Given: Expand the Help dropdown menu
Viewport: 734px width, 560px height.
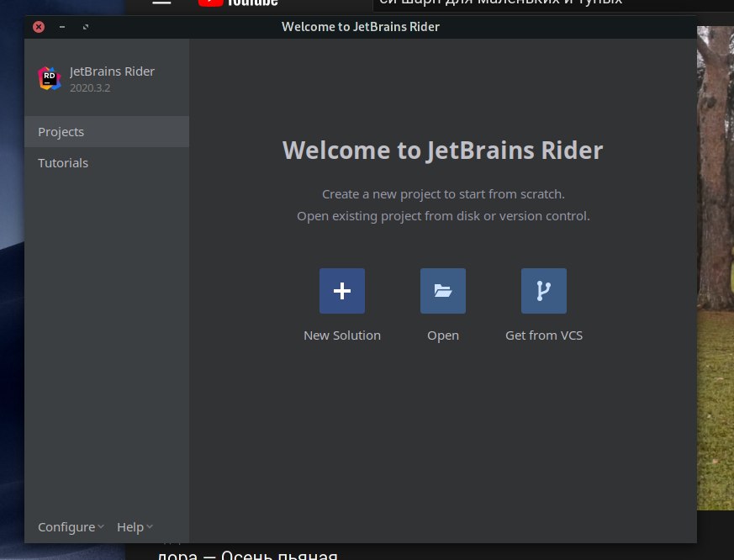Looking at the screenshot, I should pyautogui.click(x=135, y=527).
